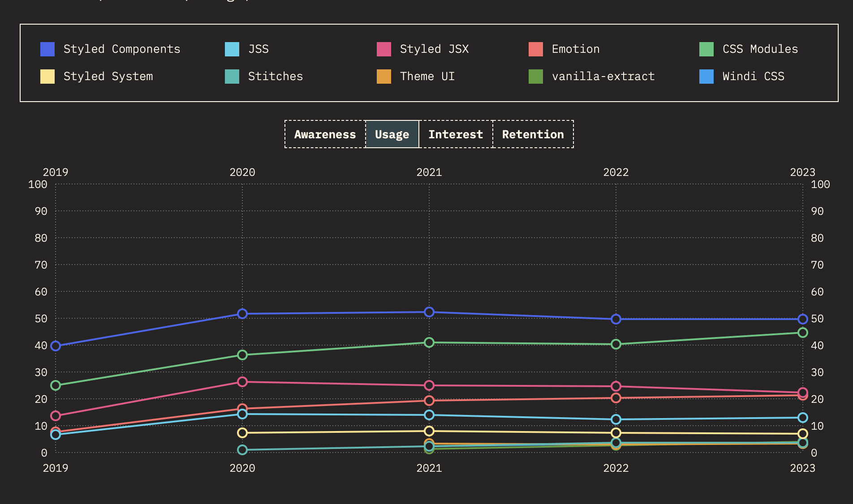Choose the "Stitches" legend label
The height and width of the screenshot is (504, 853).
(276, 77)
